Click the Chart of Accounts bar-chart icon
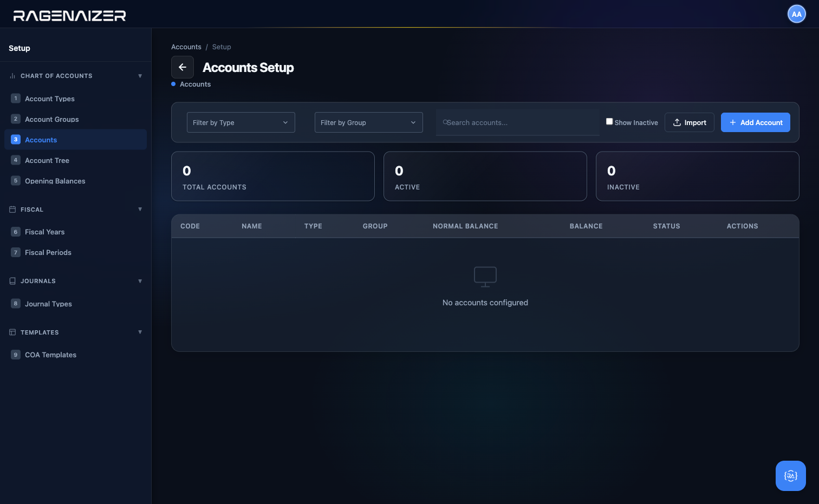The image size is (819, 504). coord(12,76)
